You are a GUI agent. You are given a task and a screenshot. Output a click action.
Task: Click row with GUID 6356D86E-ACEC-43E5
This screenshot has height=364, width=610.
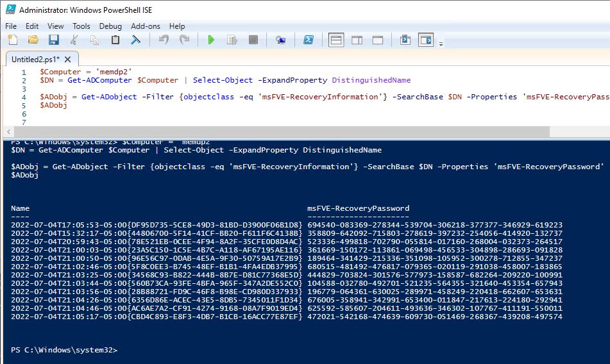coord(287,300)
